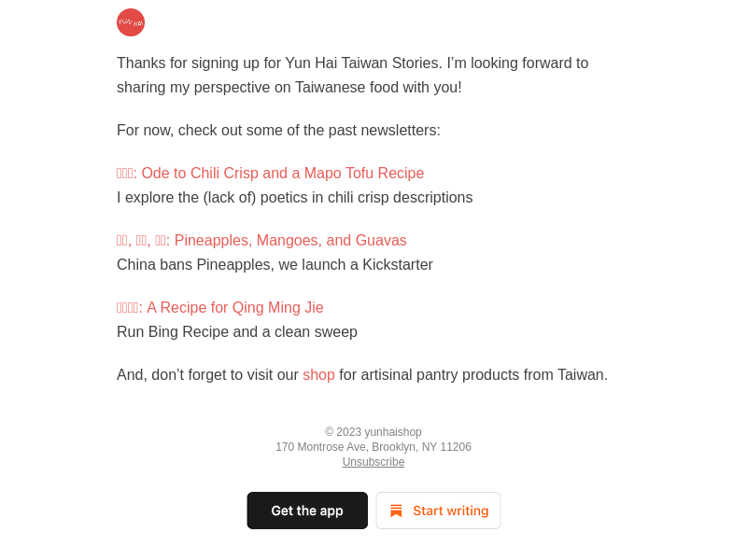Click the 'Yun Hai Taiwan Stories' newsletter name
Viewport: 747px width, 560px height.
(363, 63)
